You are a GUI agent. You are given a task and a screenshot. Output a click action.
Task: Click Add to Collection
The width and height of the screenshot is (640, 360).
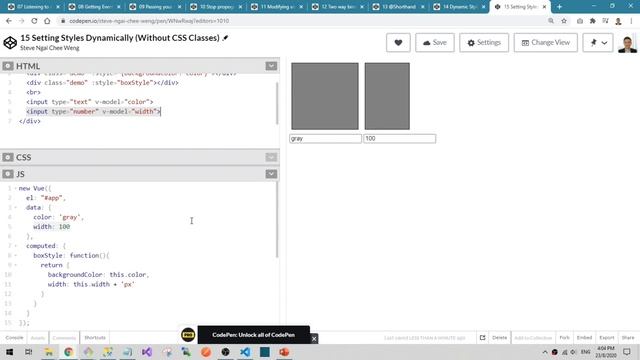[533, 338]
